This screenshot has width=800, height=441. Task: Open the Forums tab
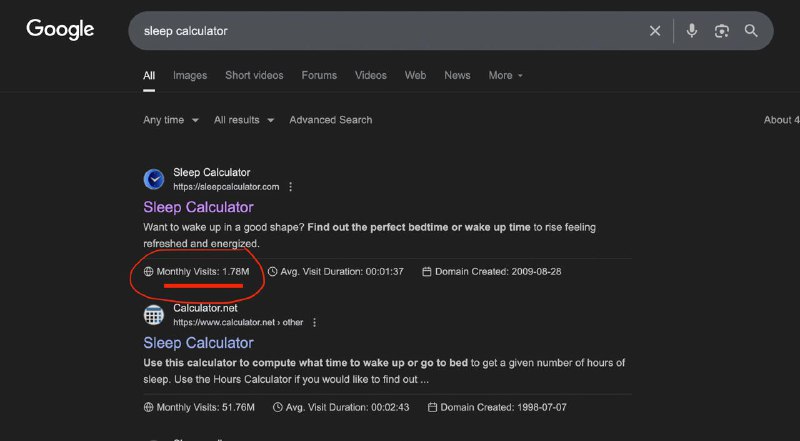pos(319,76)
